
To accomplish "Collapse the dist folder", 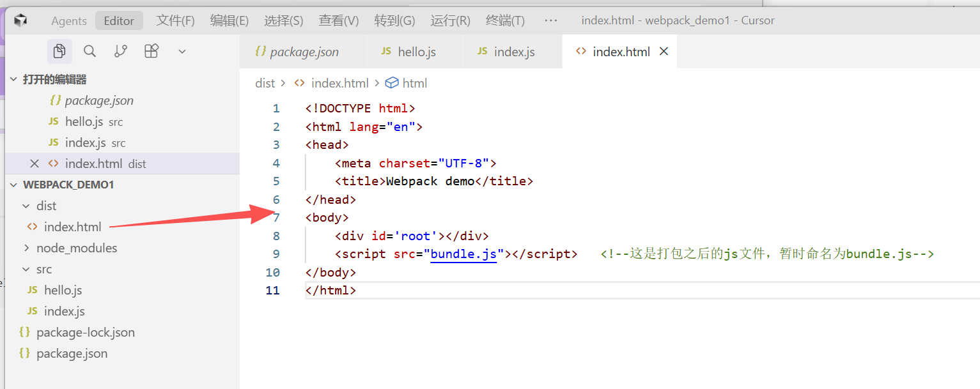I will point(122,206).
